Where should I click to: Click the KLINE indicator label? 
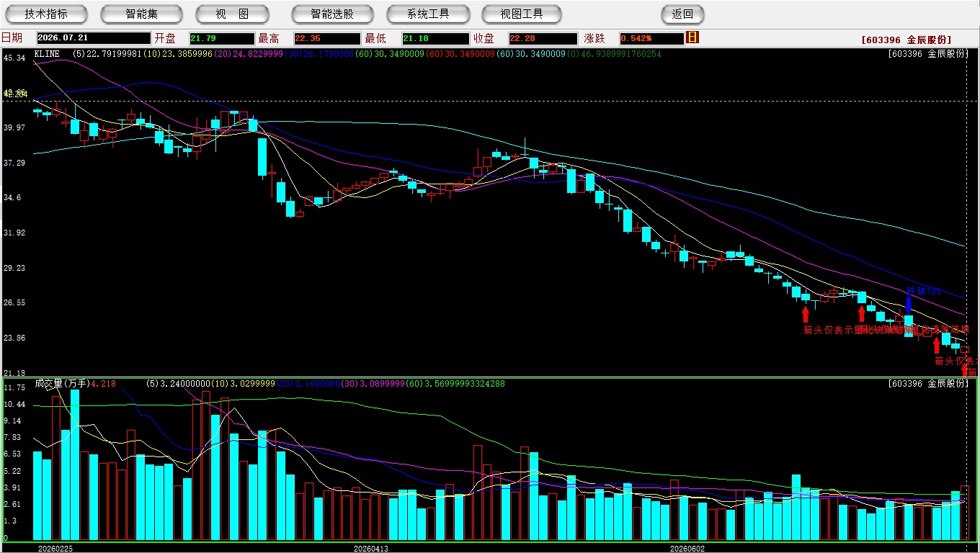click(47, 54)
